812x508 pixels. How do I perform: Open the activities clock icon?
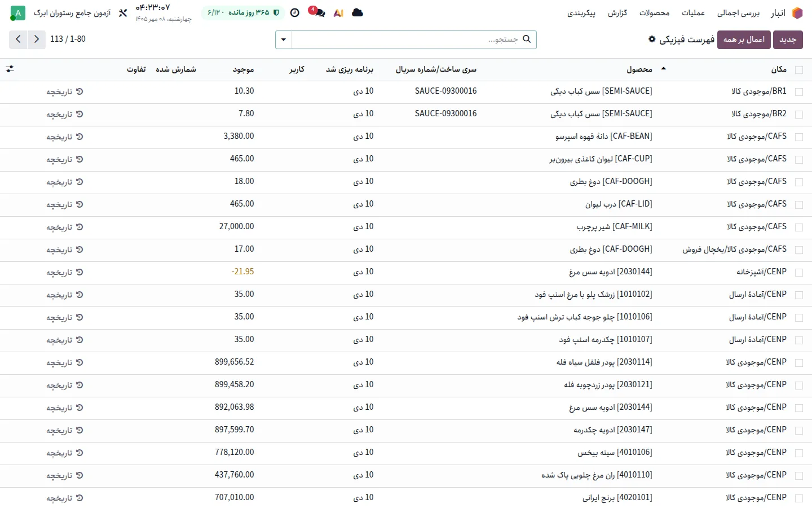[295, 13]
